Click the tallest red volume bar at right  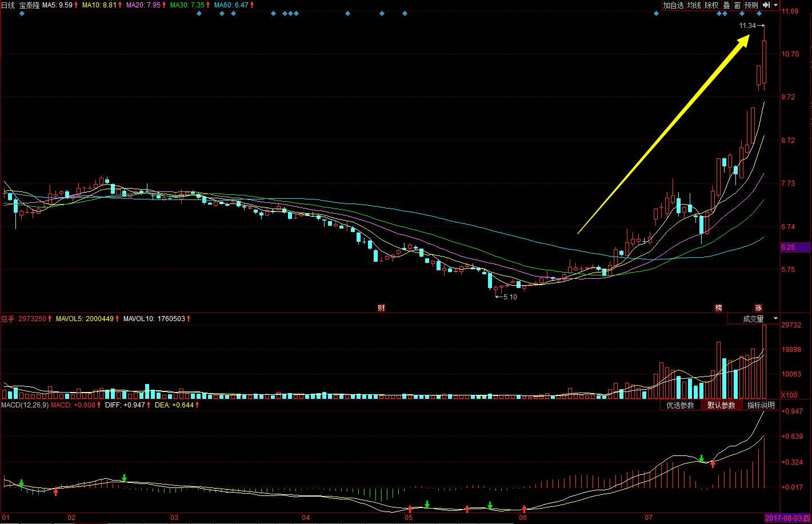(764, 361)
